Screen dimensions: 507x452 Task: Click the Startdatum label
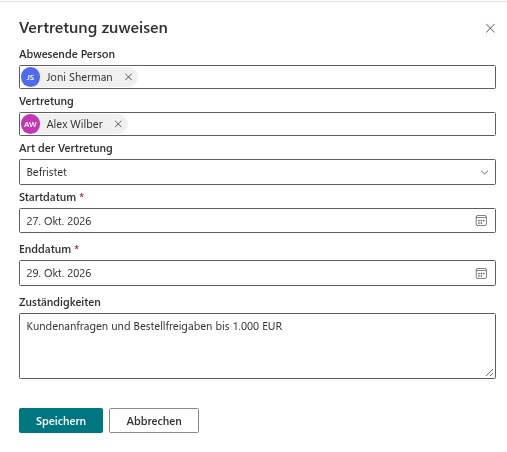[47, 197]
